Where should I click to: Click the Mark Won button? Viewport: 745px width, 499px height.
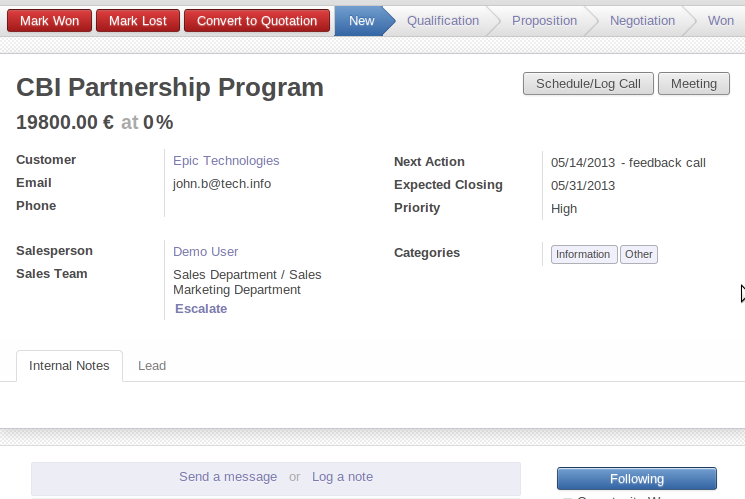coord(48,21)
